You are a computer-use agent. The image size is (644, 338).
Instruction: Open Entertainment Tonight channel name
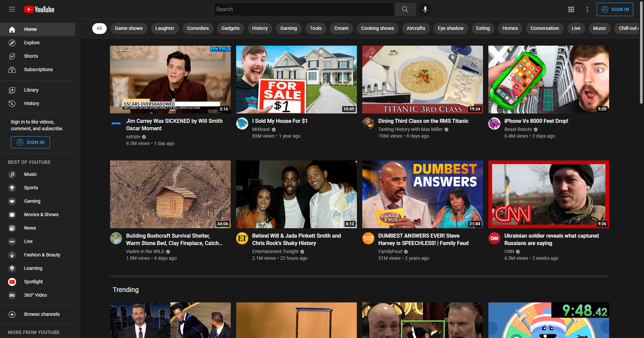click(275, 252)
